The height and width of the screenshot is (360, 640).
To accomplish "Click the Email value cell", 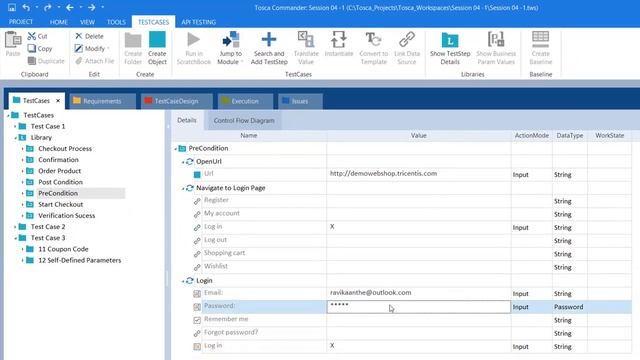I will [x=418, y=293].
